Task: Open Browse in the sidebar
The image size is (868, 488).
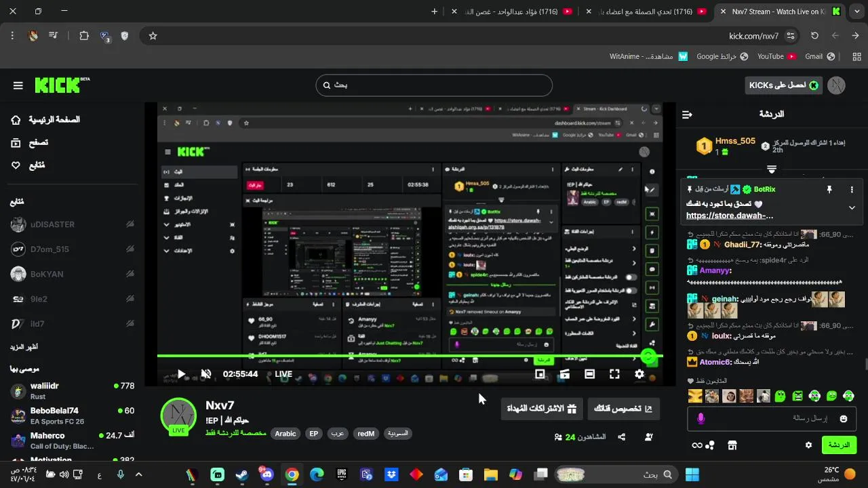Action: click(30, 143)
